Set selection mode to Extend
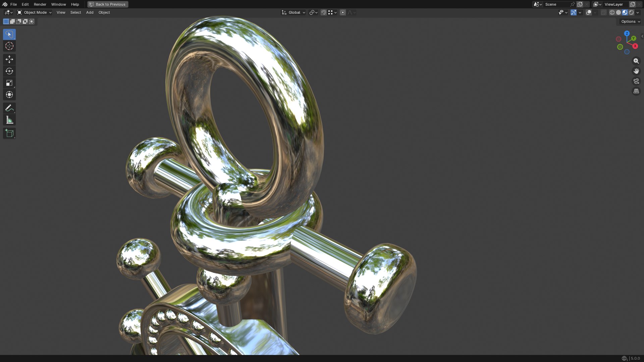644x362 pixels. pyautogui.click(x=12, y=21)
